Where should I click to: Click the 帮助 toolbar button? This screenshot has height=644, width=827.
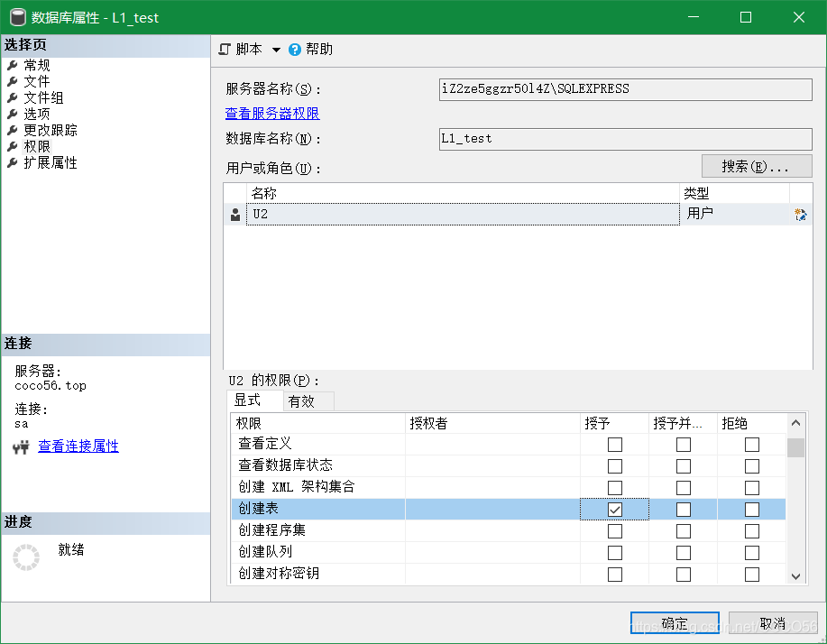tap(311, 50)
